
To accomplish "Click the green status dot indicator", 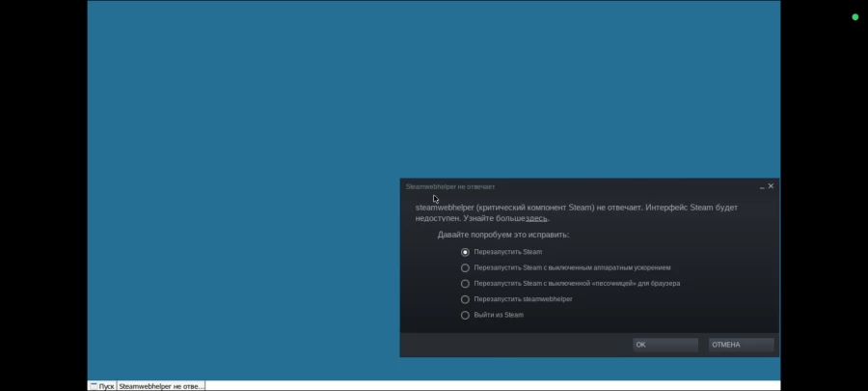I will pos(854,16).
